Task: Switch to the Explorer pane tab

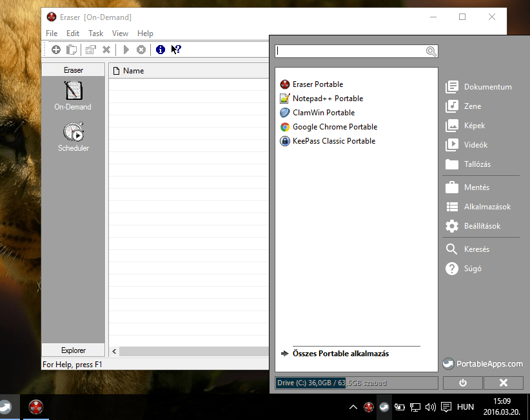Action: click(74, 350)
